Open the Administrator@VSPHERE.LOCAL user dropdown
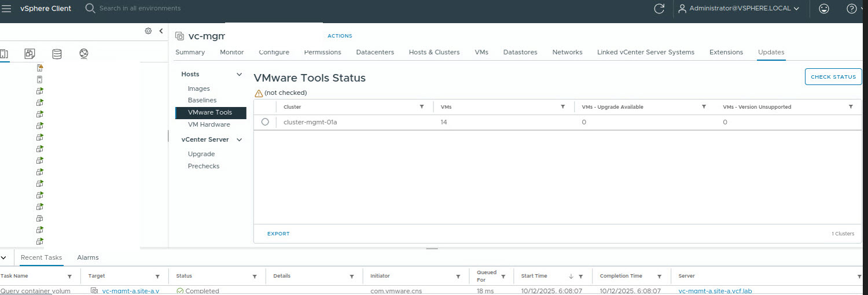Viewport: 868px width, 295px height. point(738,9)
